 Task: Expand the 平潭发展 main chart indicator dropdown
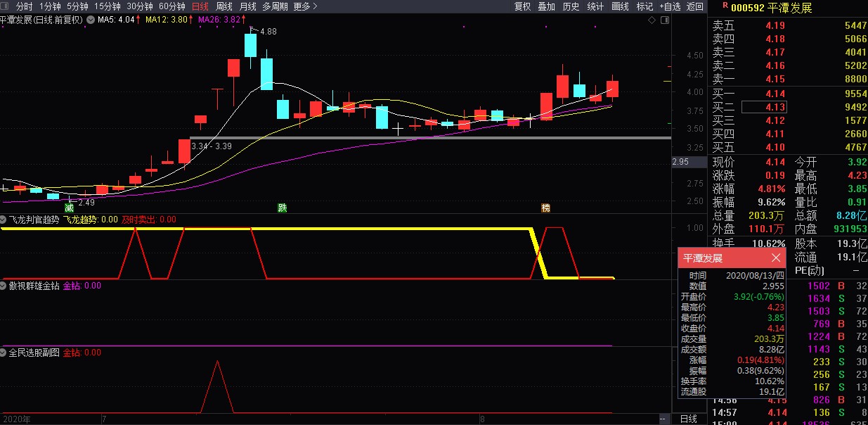91,20
